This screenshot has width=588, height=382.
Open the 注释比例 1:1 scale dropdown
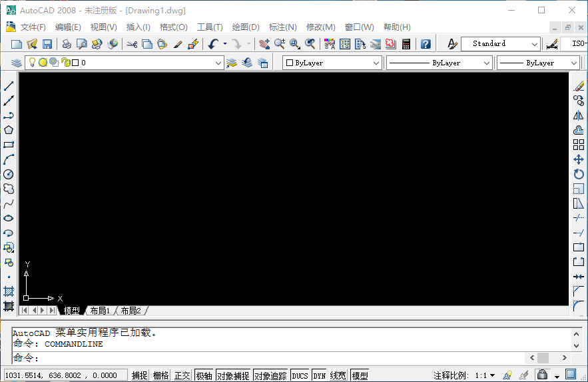point(485,375)
